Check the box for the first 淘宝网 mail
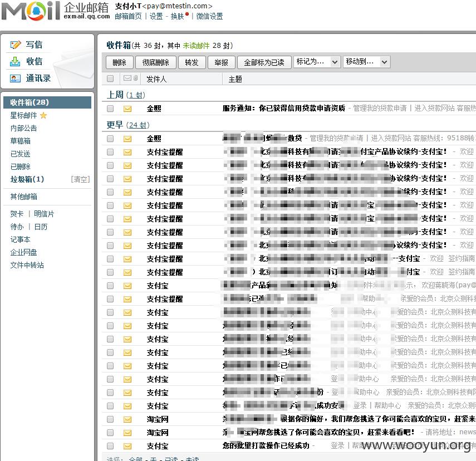The image size is (476, 461). pos(110,419)
